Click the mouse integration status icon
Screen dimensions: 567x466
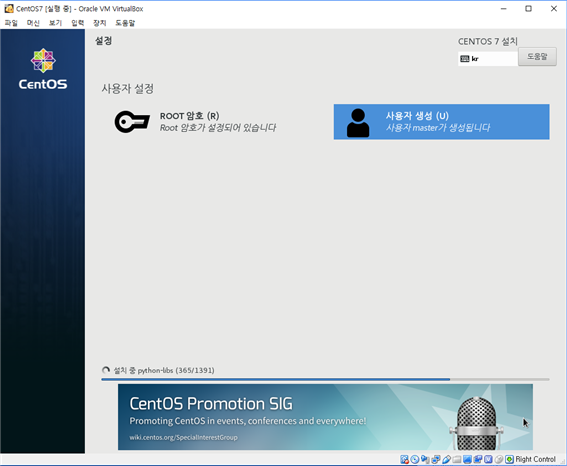pos(499,459)
